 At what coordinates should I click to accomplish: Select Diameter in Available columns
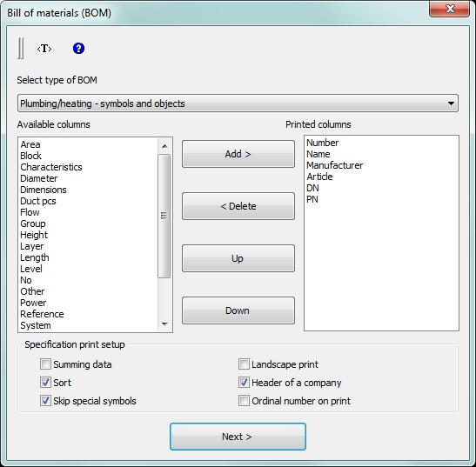[39, 178]
